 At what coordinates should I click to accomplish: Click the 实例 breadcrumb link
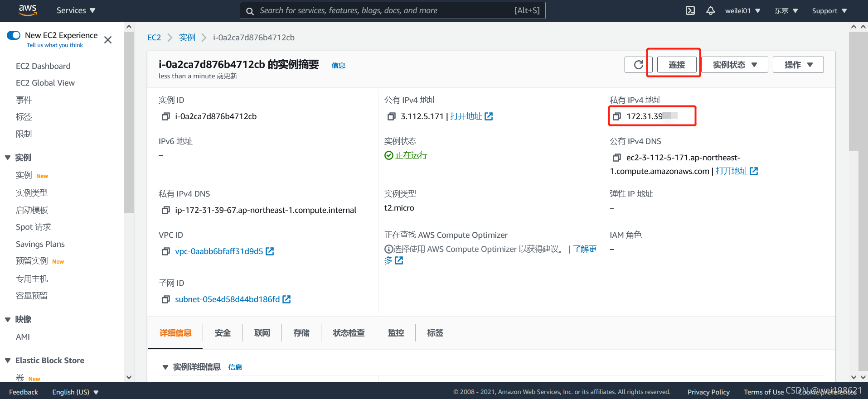click(187, 38)
